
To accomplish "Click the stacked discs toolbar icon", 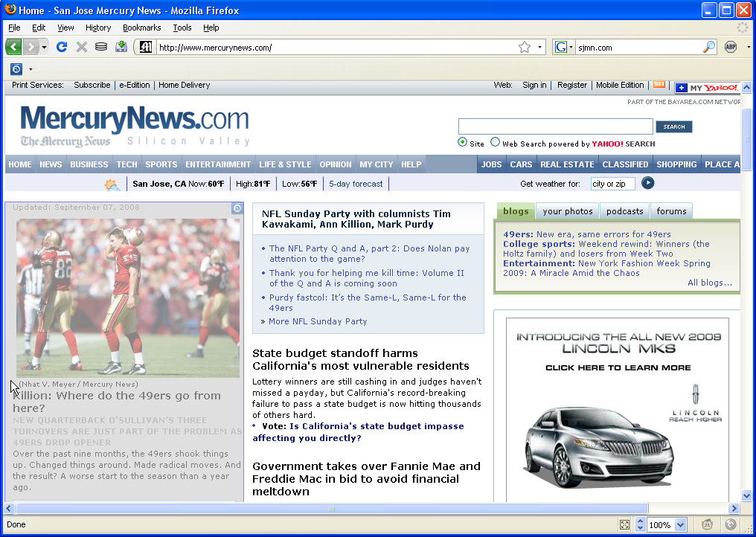I will coord(101,47).
